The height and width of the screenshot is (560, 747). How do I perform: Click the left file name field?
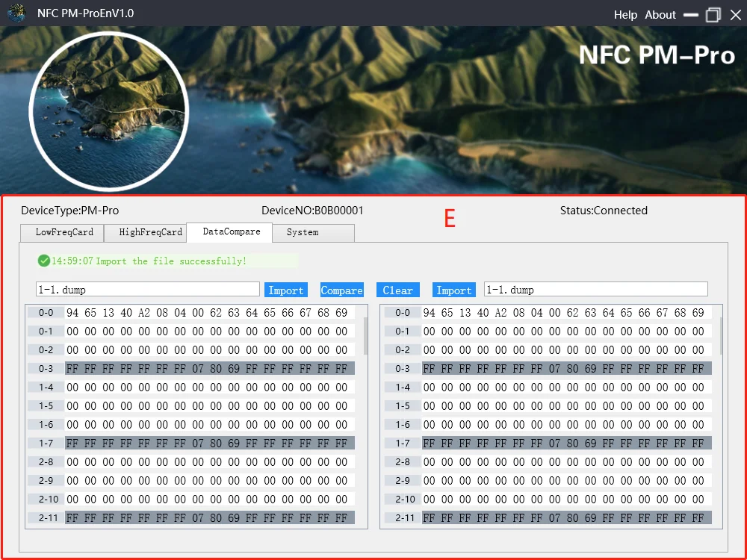point(148,290)
